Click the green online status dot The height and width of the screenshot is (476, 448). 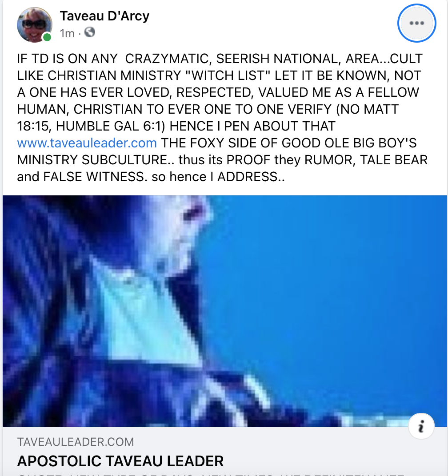point(47,37)
